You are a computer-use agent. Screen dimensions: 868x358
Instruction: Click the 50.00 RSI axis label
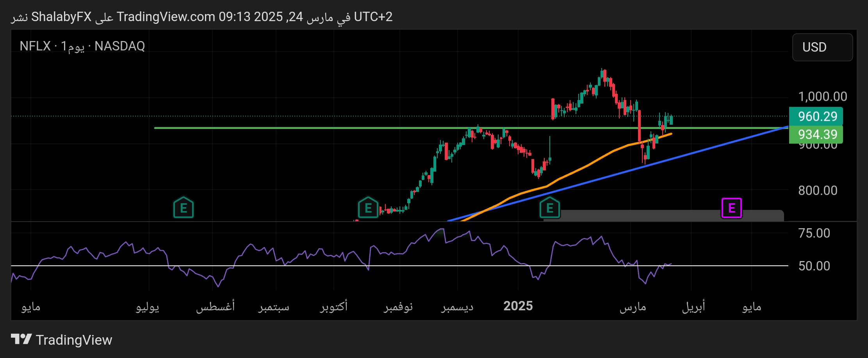pos(814,266)
